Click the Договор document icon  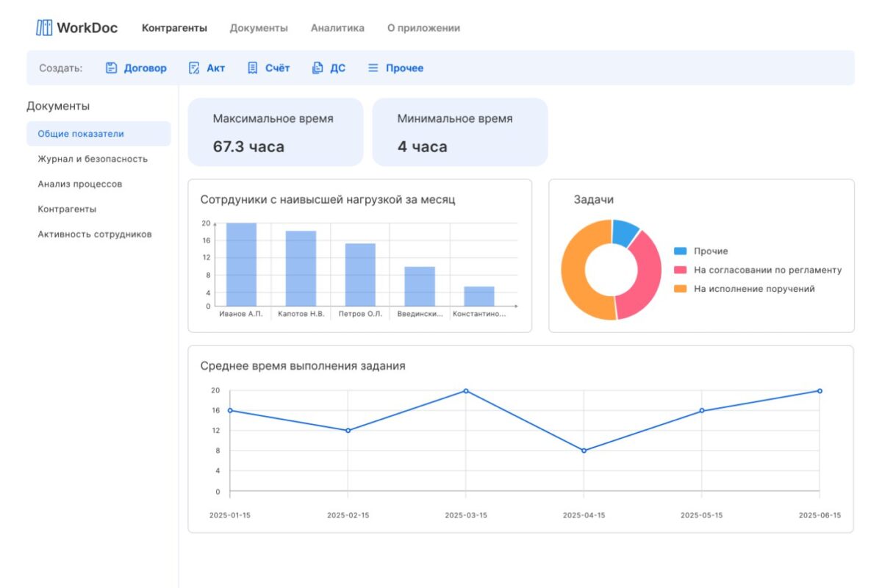point(112,68)
